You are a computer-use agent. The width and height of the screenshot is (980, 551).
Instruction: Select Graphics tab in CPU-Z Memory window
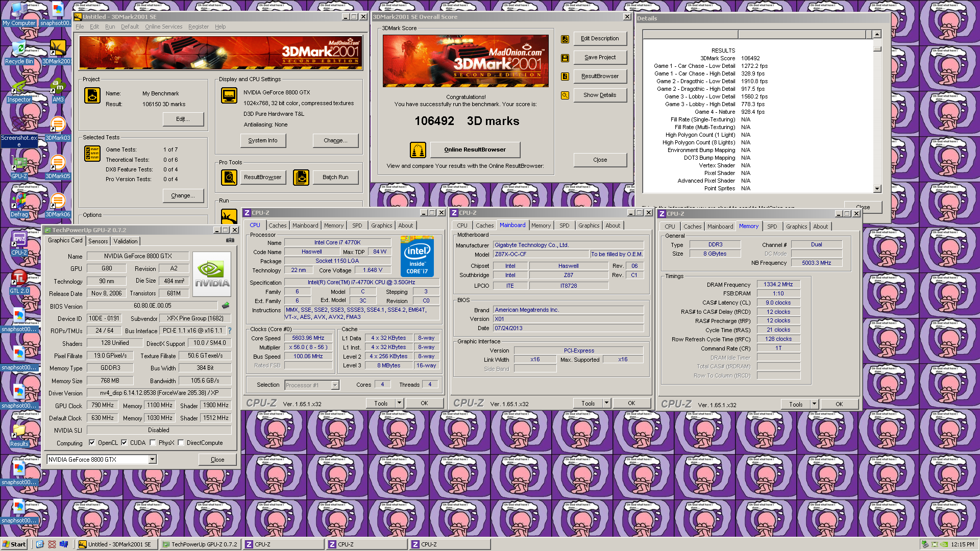point(796,227)
